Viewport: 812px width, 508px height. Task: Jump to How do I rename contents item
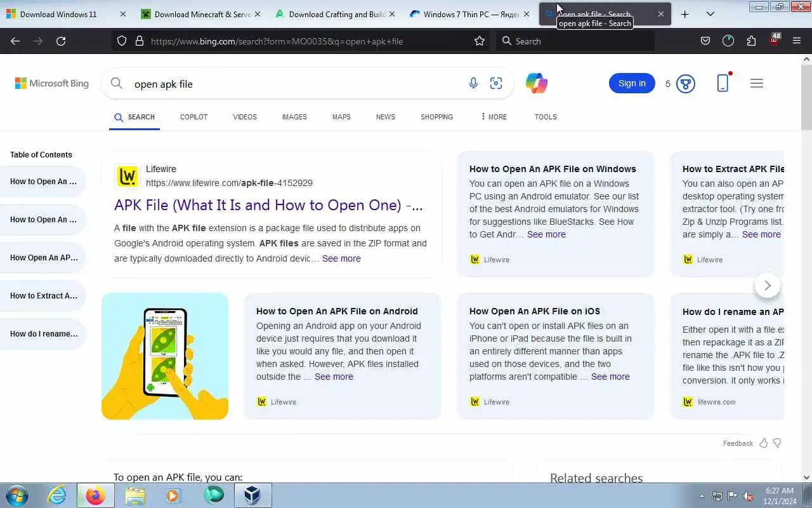[43, 333]
